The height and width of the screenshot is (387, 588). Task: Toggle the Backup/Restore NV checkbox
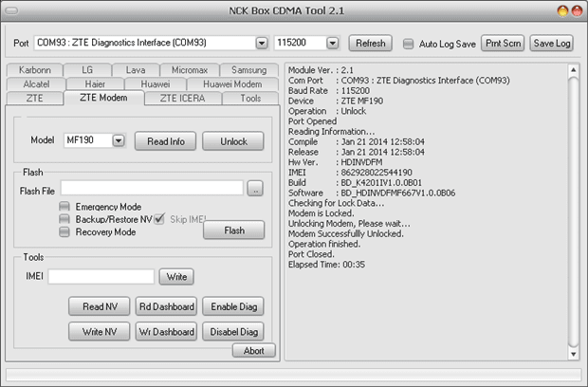(64, 219)
